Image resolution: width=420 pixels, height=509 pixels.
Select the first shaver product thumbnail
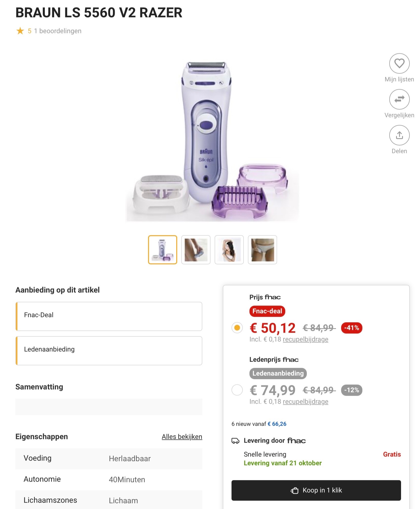coord(163,250)
